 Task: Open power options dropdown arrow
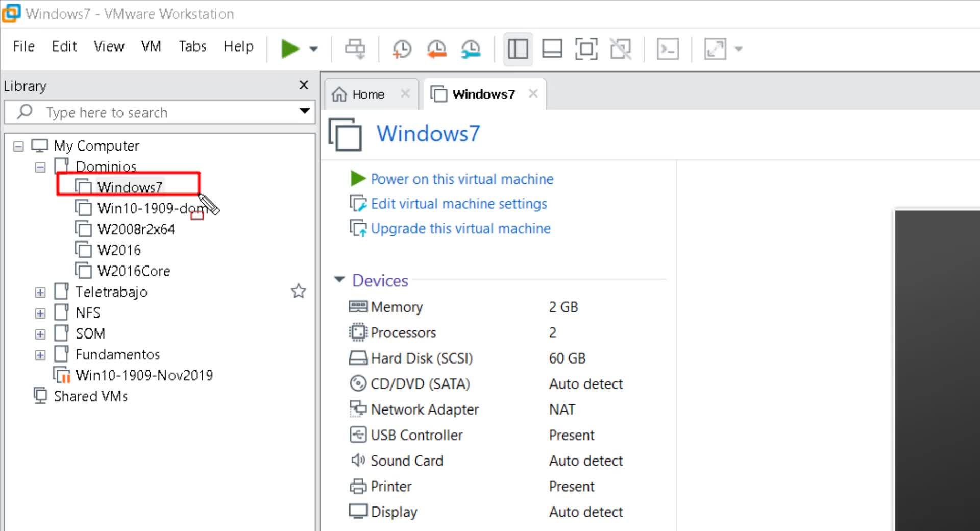coord(314,49)
